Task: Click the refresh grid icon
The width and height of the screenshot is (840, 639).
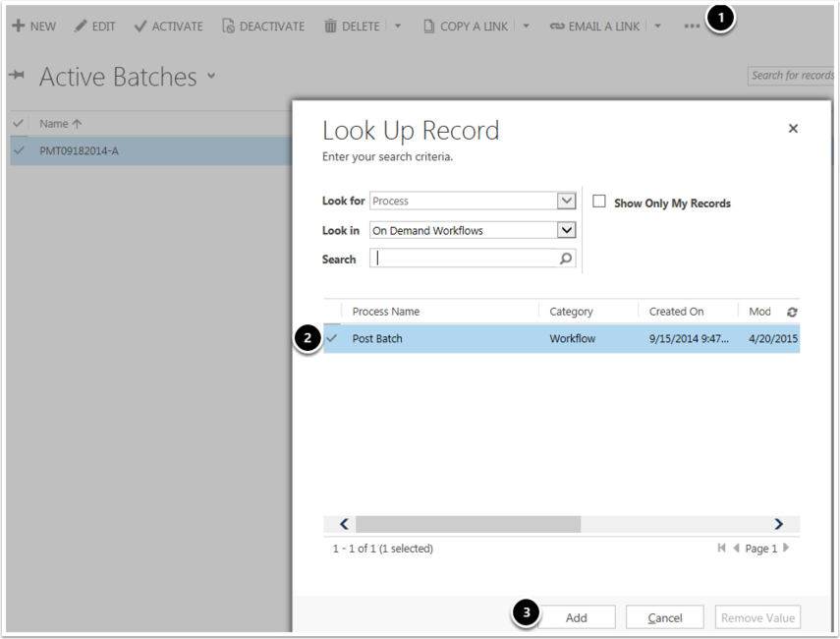Action: point(792,312)
